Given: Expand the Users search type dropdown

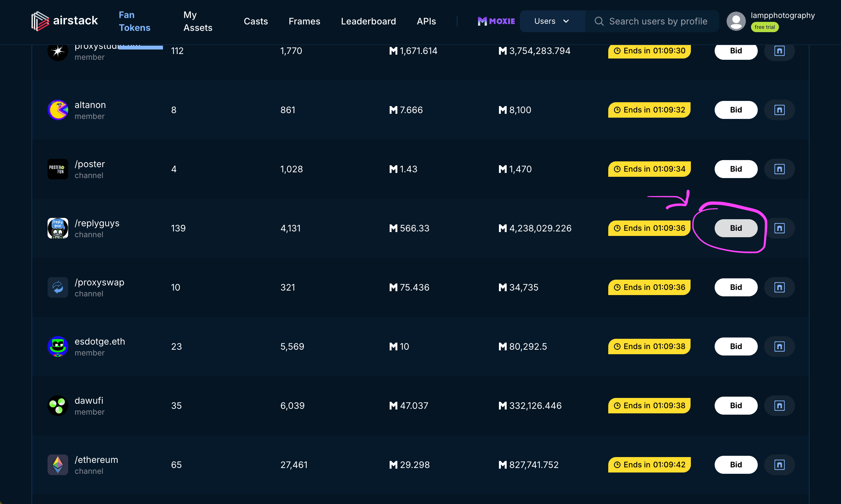Looking at the screenshot, I should 552,21.
